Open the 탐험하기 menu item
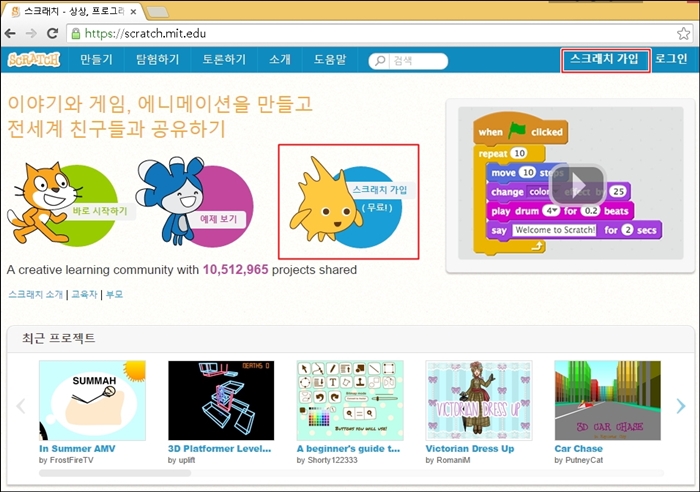The height and width of the screenshot is (492, 700). coord(158,59)
